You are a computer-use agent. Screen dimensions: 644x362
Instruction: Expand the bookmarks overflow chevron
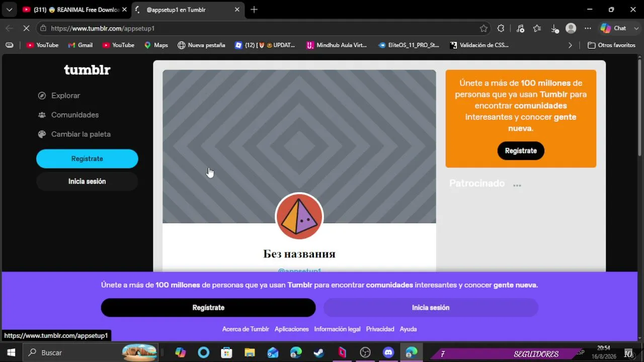coord(570,45)
